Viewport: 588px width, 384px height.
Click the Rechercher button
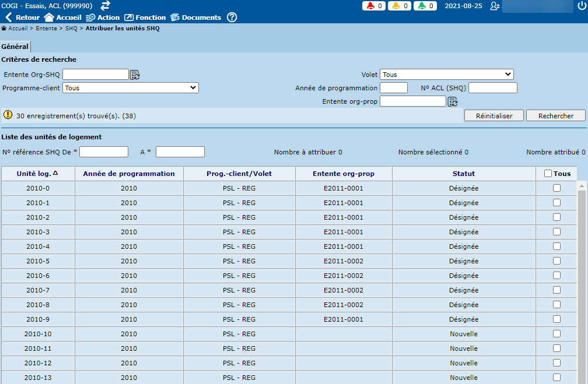[x=555, y=116]
